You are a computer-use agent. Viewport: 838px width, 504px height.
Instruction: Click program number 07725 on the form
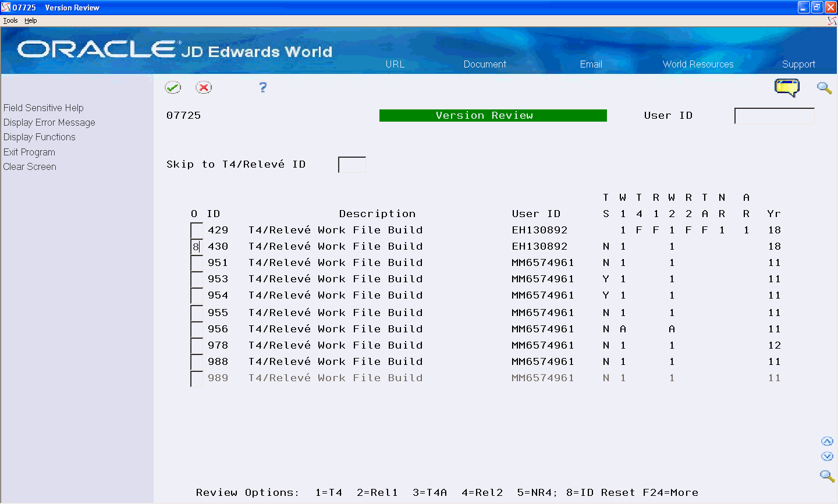click(184, 115)
